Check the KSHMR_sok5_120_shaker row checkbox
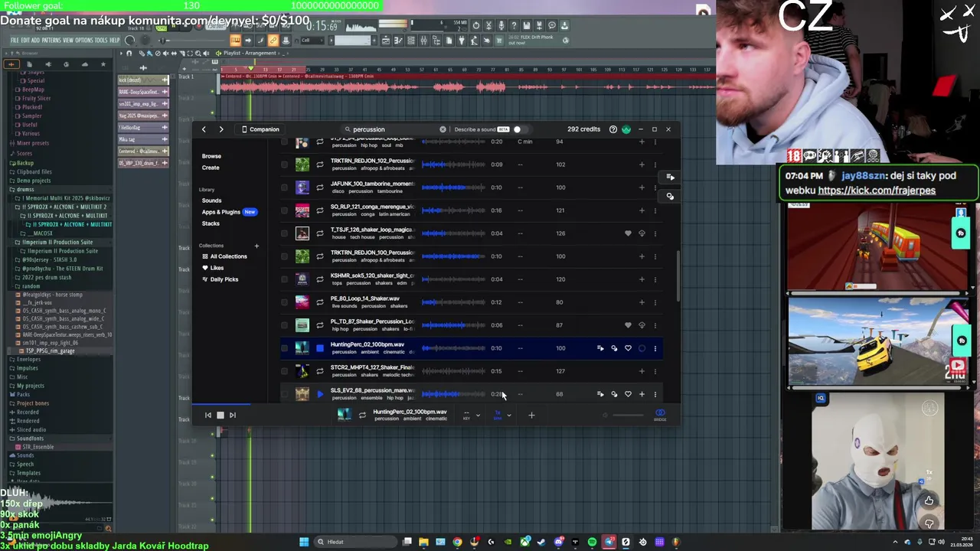The height and width of the screenshot is (551, 980). (285, 279)
